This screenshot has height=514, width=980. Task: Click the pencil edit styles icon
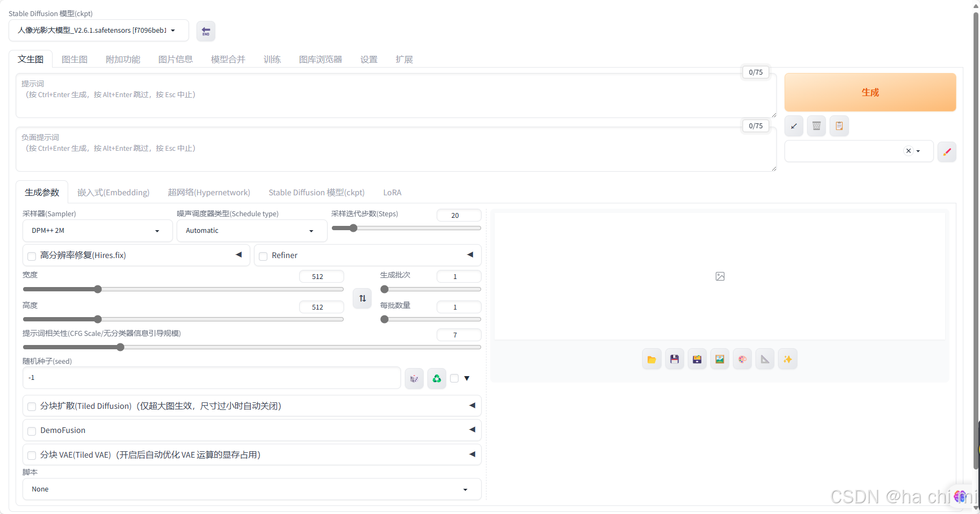click(947, 151)
